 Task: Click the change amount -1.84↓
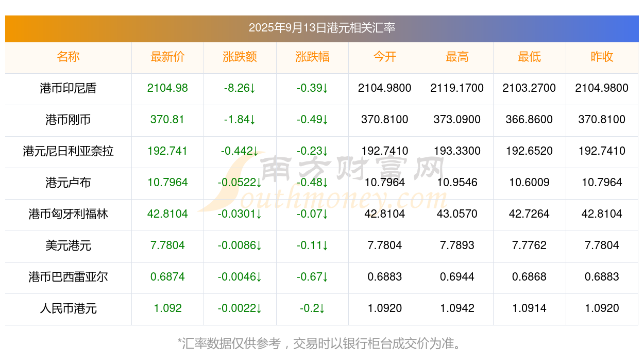(x=240, y=120)
